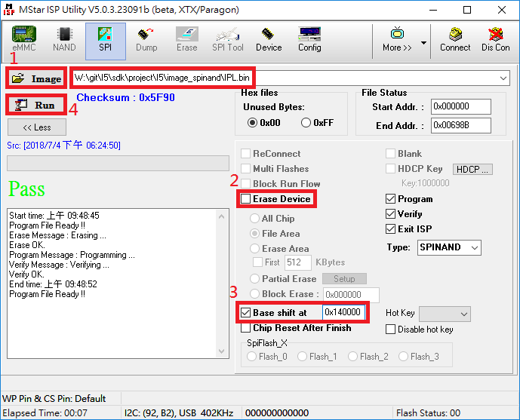Open the Config panel icon
The height and width of the screenshot is (420, 520).
[x=309, y=39]
